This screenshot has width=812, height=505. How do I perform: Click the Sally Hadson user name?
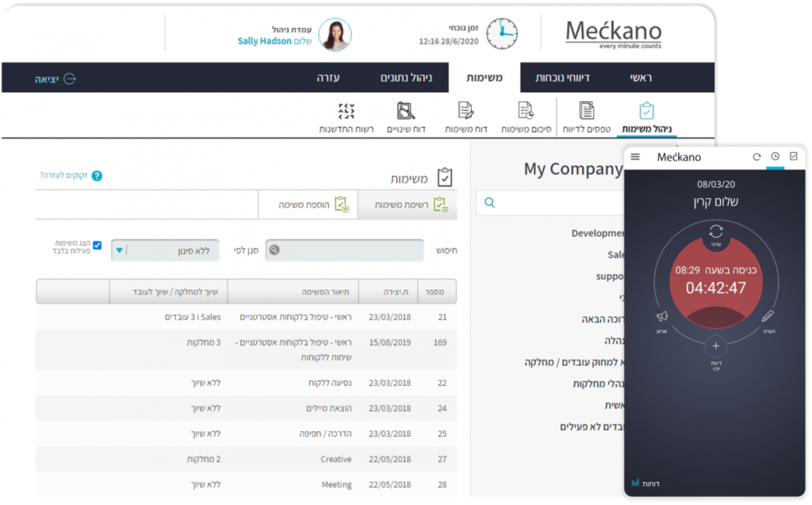pos(264,41)
